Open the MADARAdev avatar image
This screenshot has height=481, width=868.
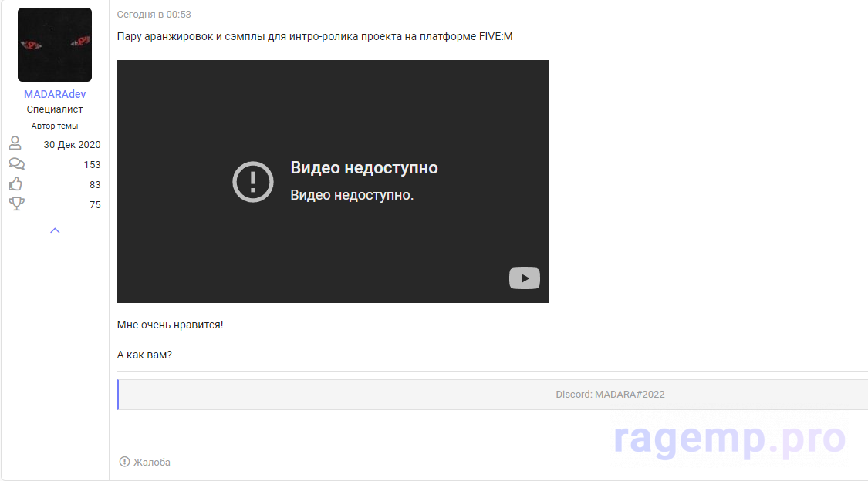tap(55, 45)
